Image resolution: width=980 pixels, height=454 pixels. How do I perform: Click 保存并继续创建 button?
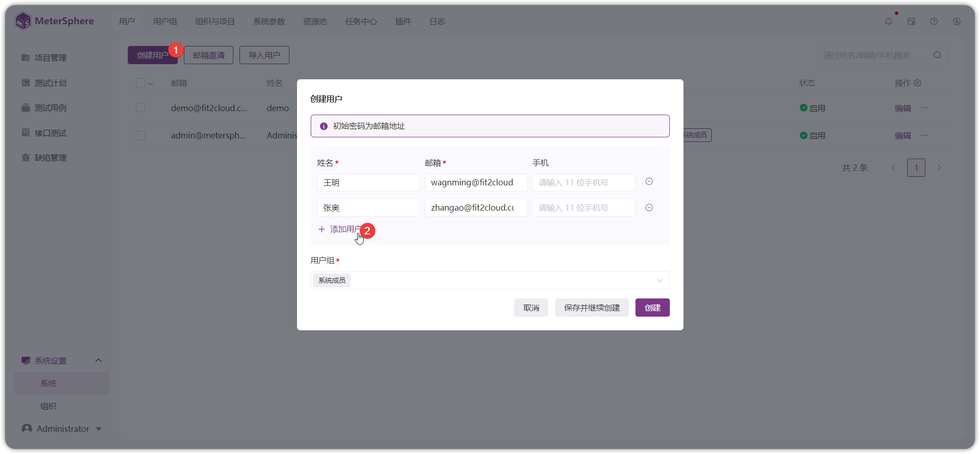592,308
